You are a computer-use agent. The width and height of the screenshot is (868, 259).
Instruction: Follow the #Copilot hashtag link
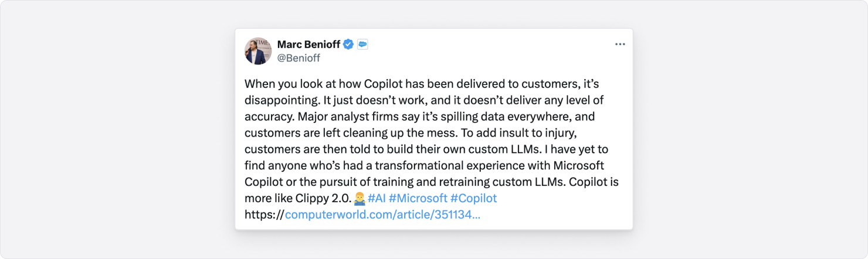coord(474,198)
